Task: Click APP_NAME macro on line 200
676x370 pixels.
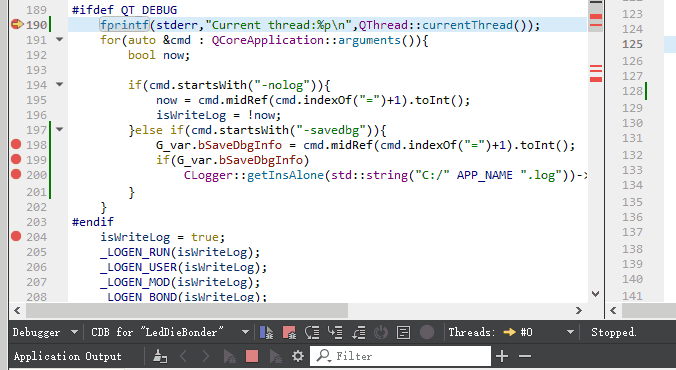Action: [485, 175]
